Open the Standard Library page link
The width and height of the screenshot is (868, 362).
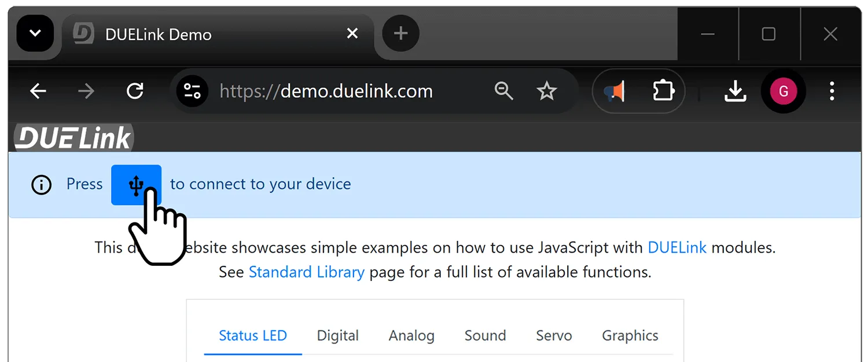(306, 272)
